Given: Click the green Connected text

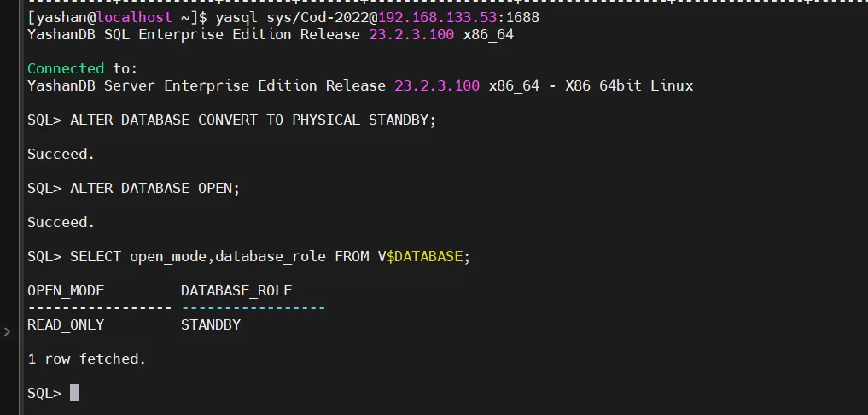Looking at the screenshot, I should coord(66,68).
